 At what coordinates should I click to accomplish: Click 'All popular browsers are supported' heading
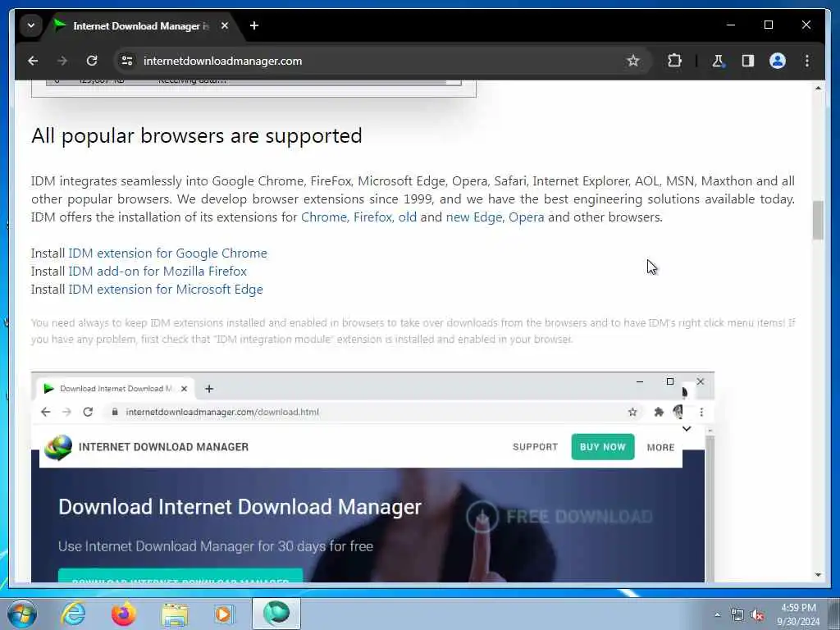click(x=197, y=135)
